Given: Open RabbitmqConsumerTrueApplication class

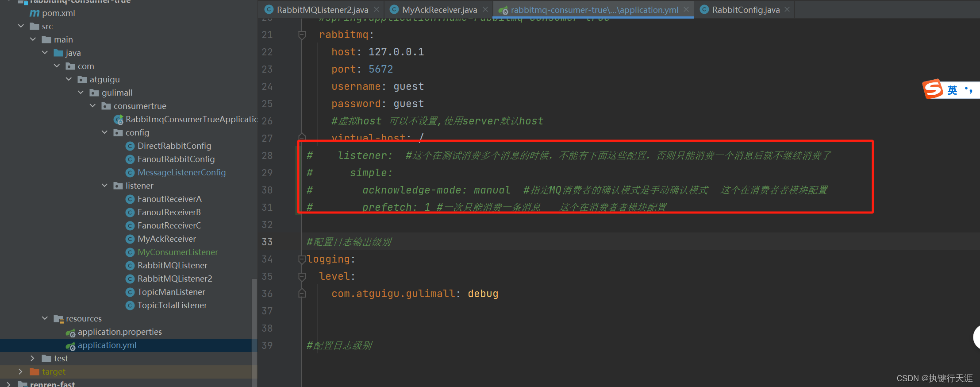Looking at the screenshot, I should tap(191, 119).
